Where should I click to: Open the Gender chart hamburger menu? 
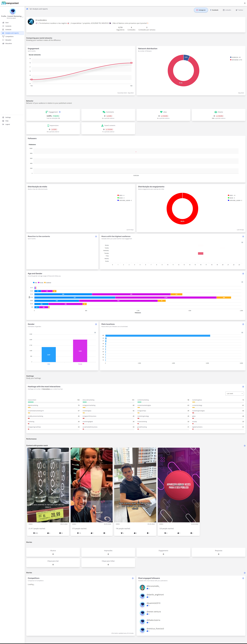coord(95,332)
